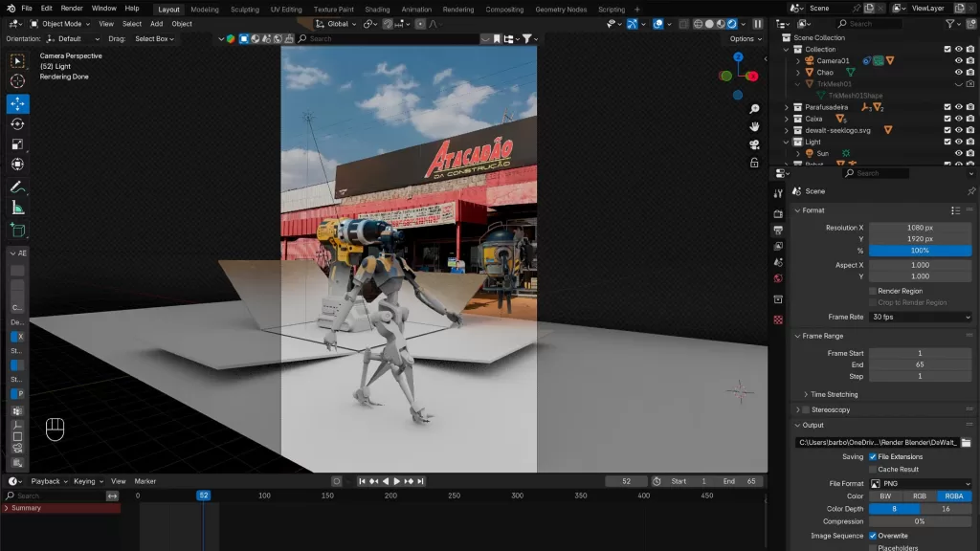Collapse the Frame Range panel
Screen dimensions: 980x551
coord(822,336)
